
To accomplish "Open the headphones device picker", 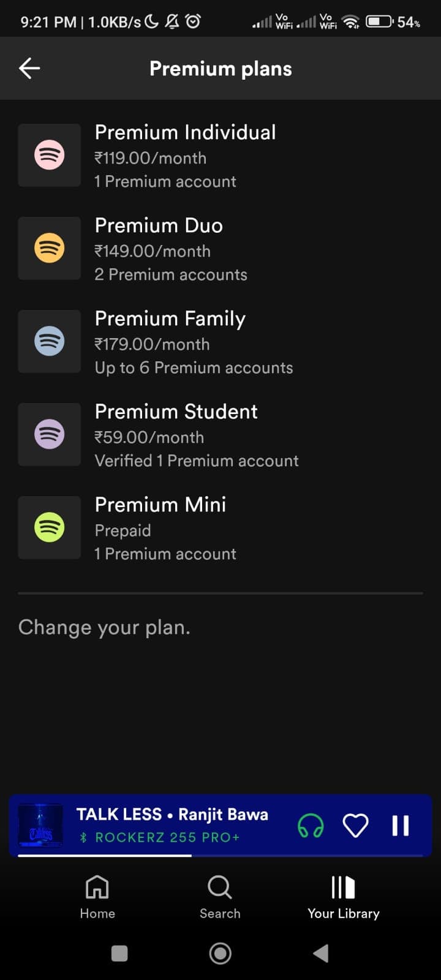I will coord(311,826).
